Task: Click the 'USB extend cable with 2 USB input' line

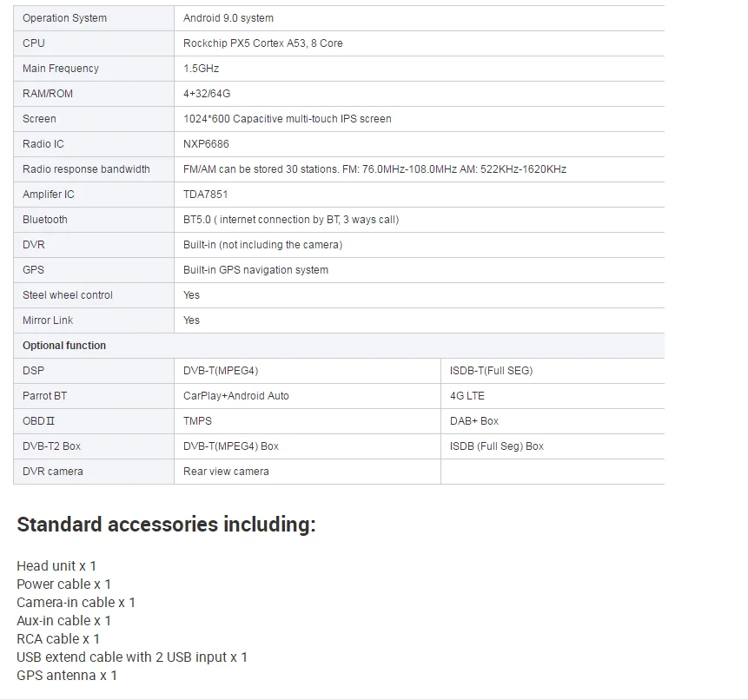Action: [x=132, y=657]
